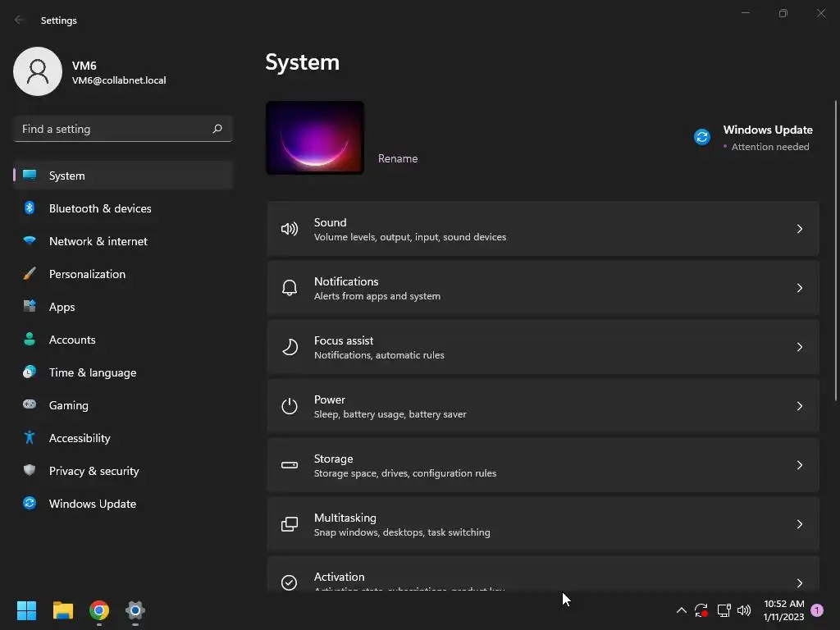This screenshot has width=840, height=630.
Task: Click the Network wifi icon in the sidebar
Action: pos(30,240)
